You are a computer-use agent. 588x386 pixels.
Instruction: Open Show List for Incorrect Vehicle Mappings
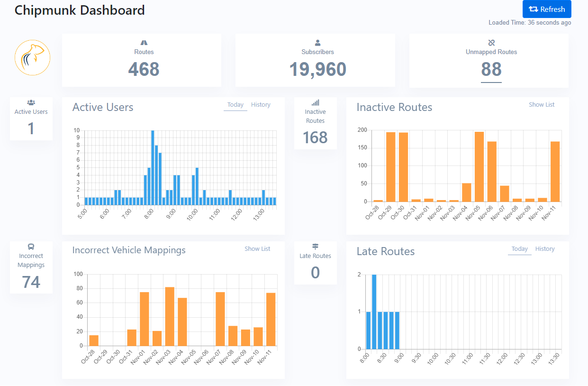coord(257,248)
